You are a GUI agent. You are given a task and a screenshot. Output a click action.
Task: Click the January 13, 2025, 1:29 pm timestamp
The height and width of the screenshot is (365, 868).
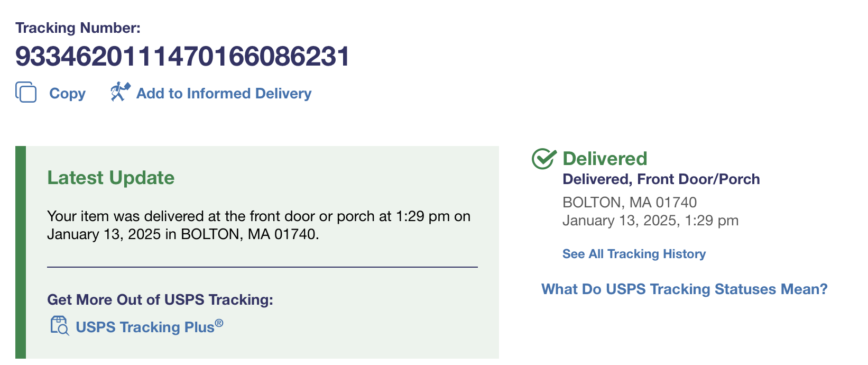point(650,221)
